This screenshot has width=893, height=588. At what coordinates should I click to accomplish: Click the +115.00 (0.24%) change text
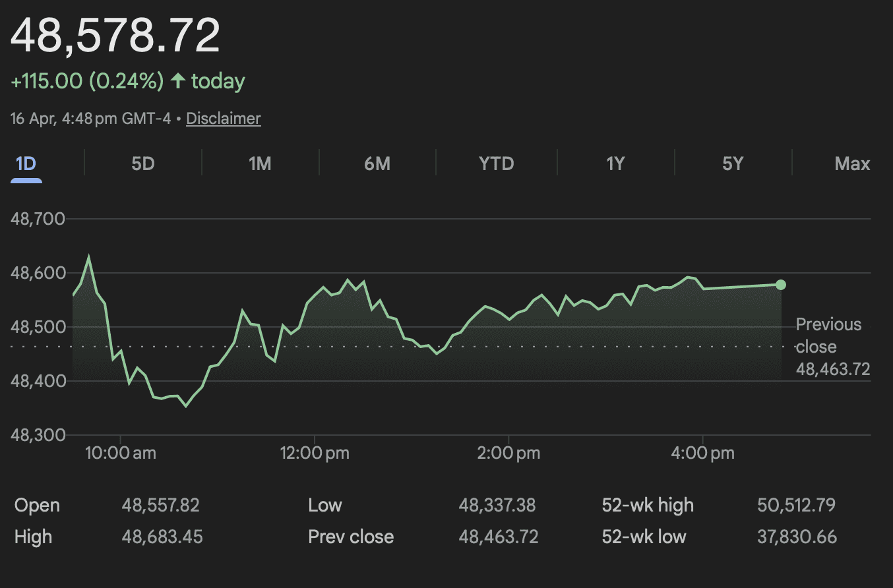[x=86, y=81]
